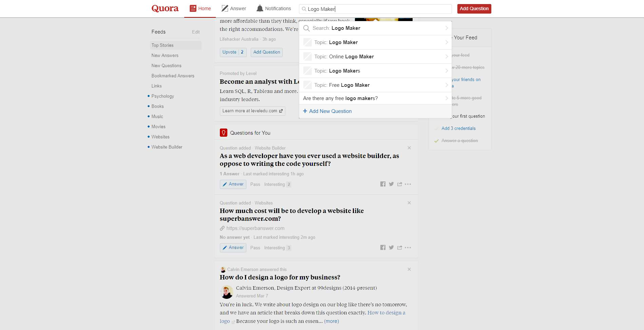
Task: Open Links feed
Action: [x=156, y=86]
